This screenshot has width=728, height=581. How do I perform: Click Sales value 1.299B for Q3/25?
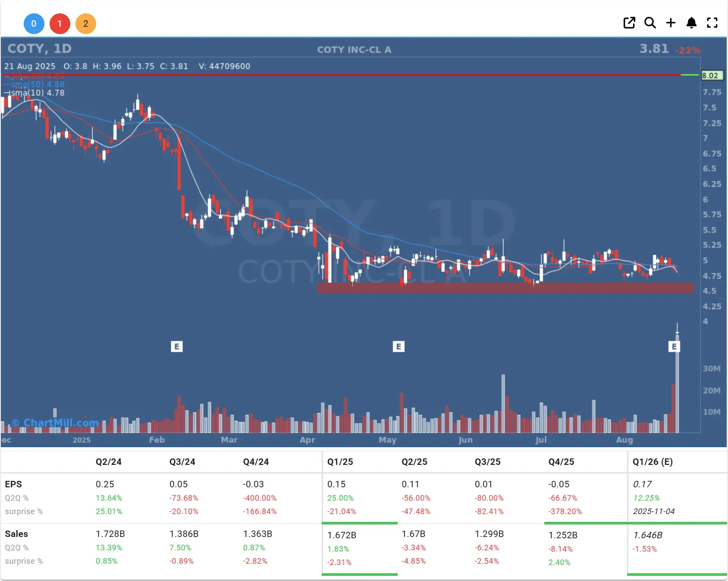(x=490, y=534)
